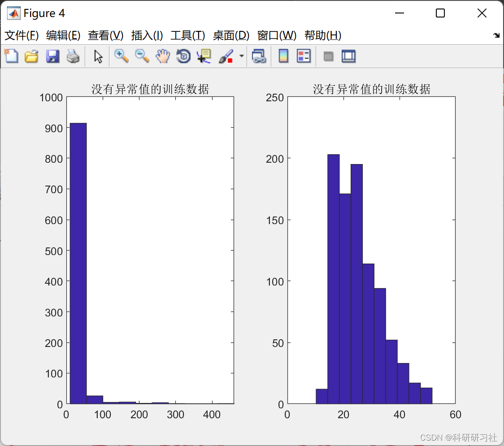Open the 文件(F) menu

pos(22,35)
